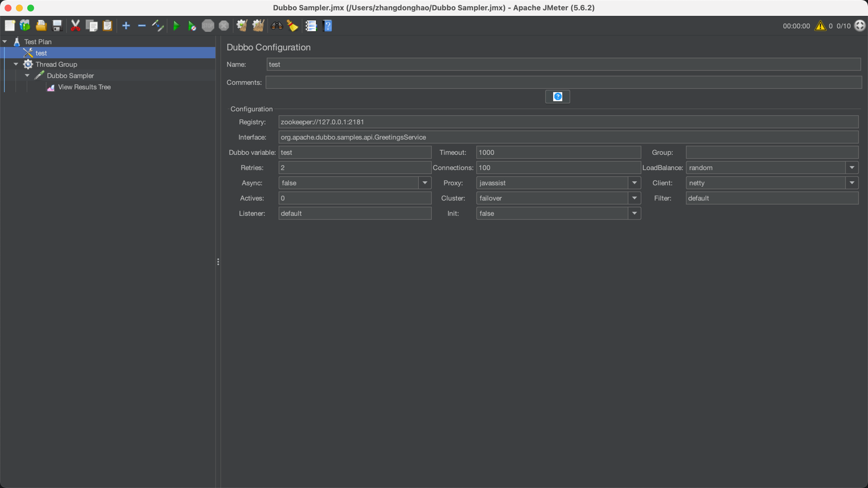
Task: Click the Timeout field
Action: 558,152
